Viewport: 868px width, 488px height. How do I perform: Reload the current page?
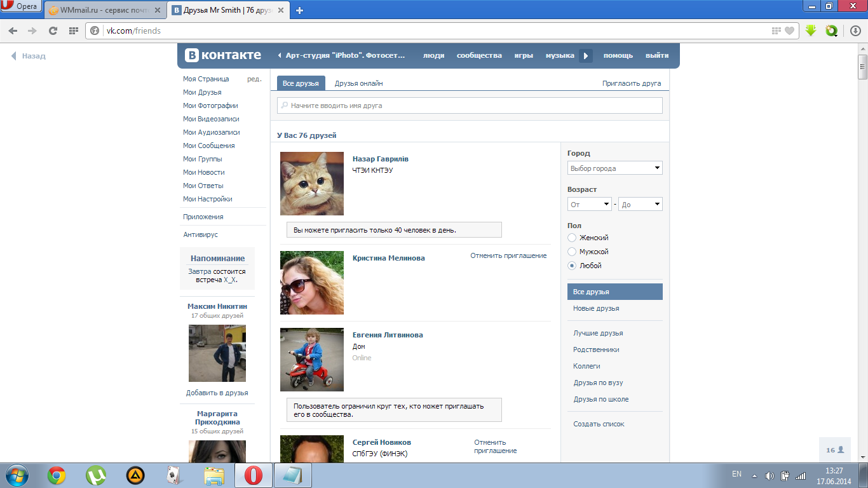[53, 30]
